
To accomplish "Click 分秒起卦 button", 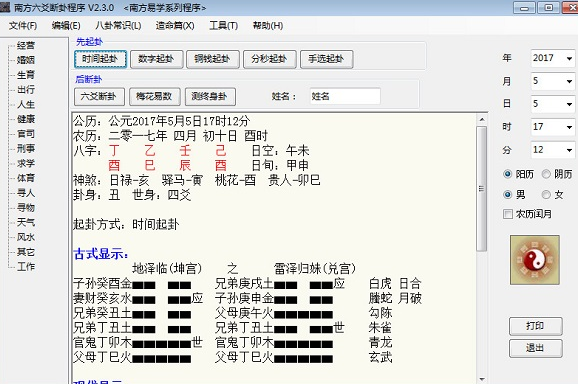I will pos(269,59).
